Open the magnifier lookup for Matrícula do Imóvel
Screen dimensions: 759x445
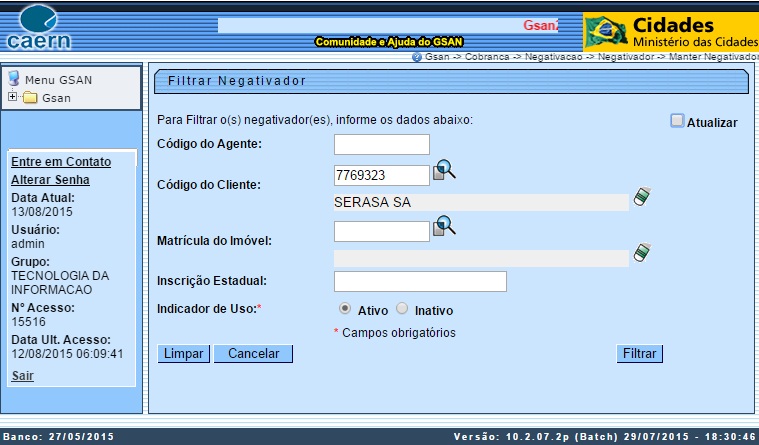444,228
